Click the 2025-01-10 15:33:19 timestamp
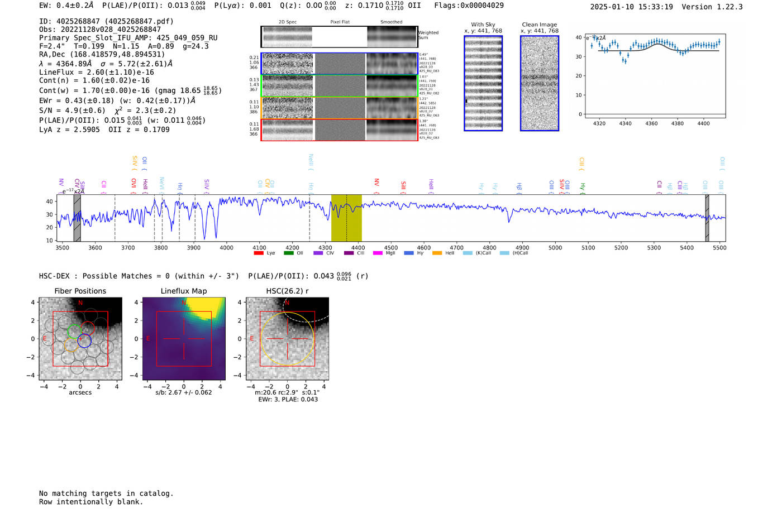This screenshot has height=532, width=782. (x=631, y=7)
